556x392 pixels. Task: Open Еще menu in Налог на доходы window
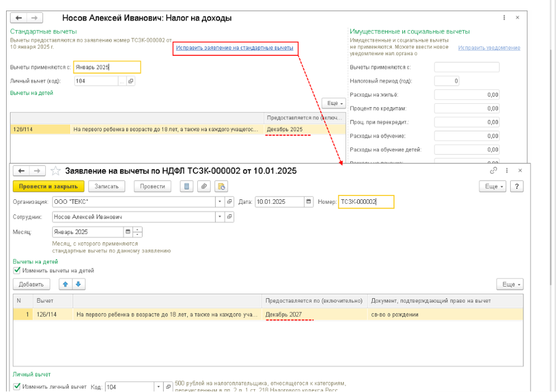334,103
